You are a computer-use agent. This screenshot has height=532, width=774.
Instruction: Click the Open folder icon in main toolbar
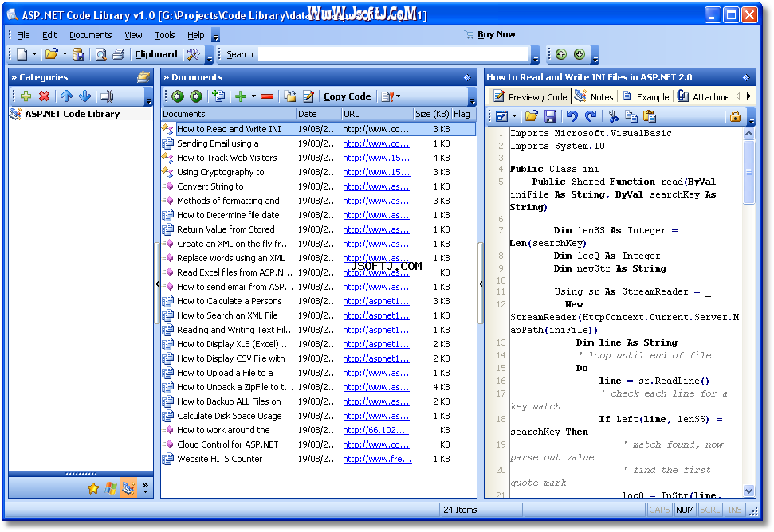pos(51,54)
